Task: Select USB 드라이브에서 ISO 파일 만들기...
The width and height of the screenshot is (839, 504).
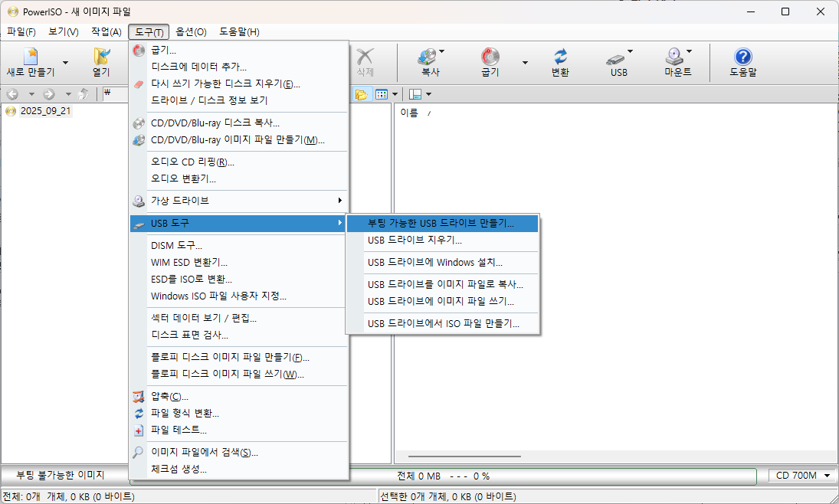Action: click(442, 324)
